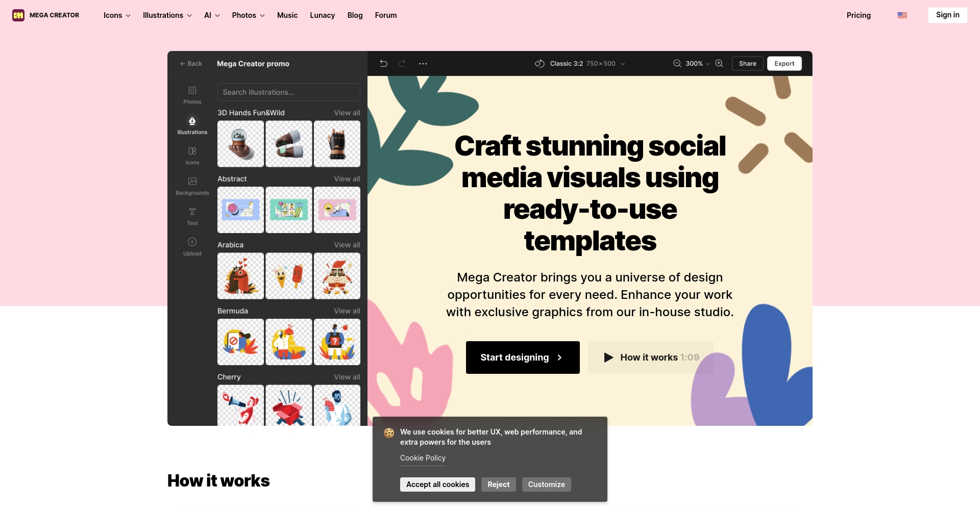The image size is (980, 510).
Task: Open the Icons sidebar panel
Action: point(192,151)
